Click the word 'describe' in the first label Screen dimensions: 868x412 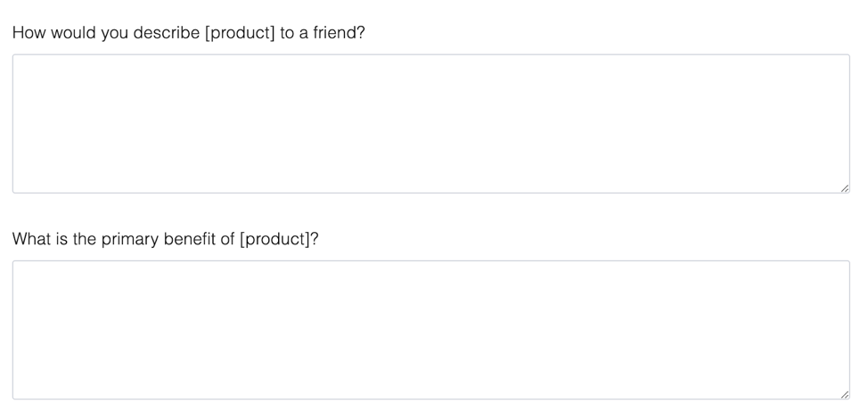pos(166,33)
